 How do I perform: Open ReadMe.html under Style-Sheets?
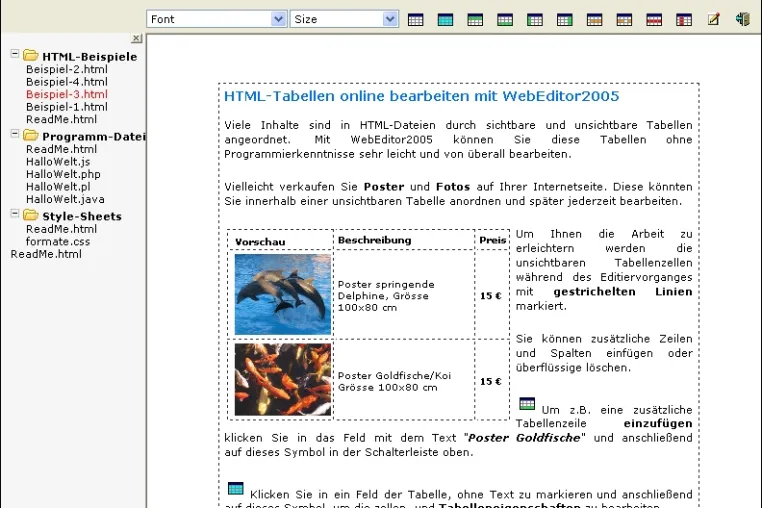click(61, 229)
